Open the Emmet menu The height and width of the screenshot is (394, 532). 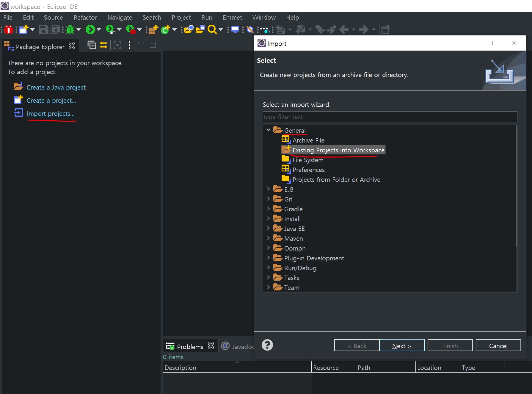tap(232, 17)
